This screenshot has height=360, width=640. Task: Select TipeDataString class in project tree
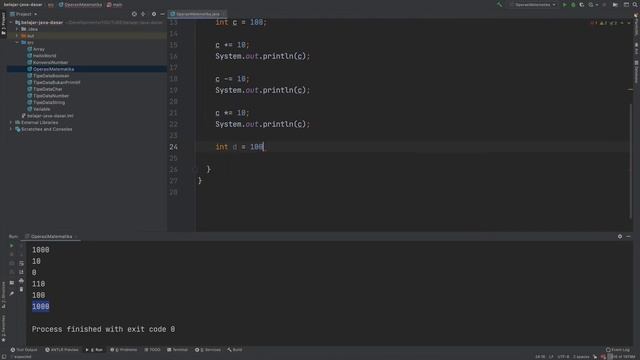[x=46, y=102]
